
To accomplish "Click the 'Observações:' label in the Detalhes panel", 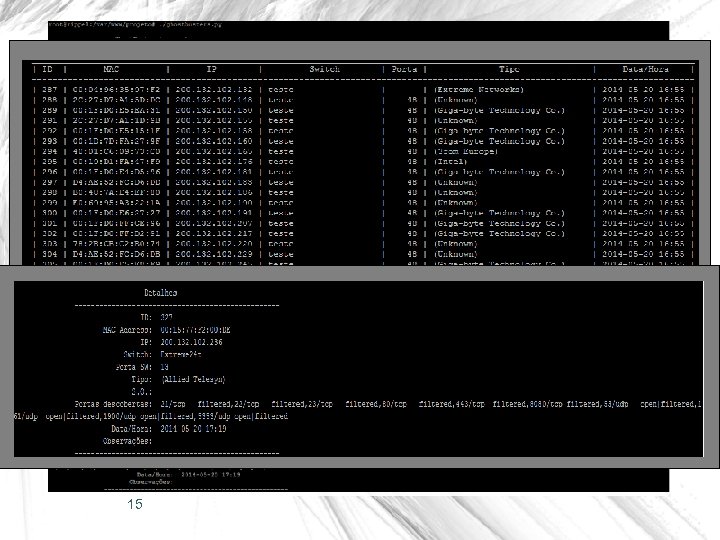I will 127,441.
